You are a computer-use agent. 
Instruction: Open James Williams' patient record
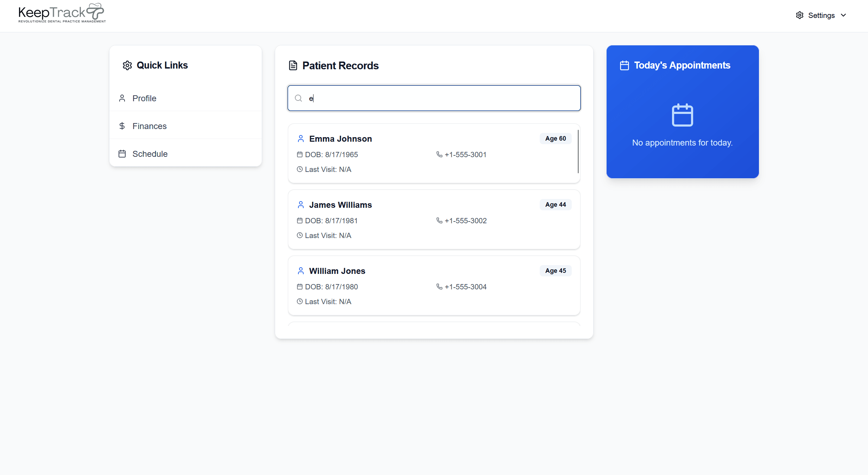pos(340,205)
